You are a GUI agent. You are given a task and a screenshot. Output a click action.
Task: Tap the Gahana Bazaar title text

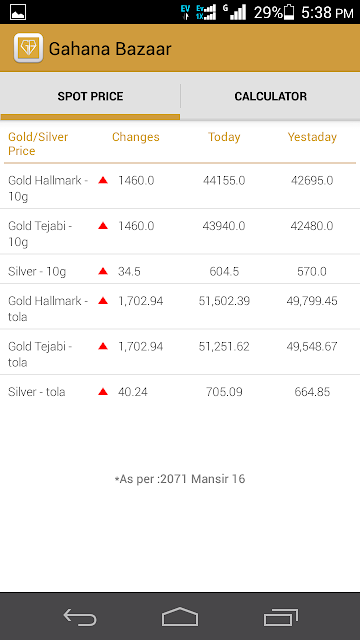point(110,49)
